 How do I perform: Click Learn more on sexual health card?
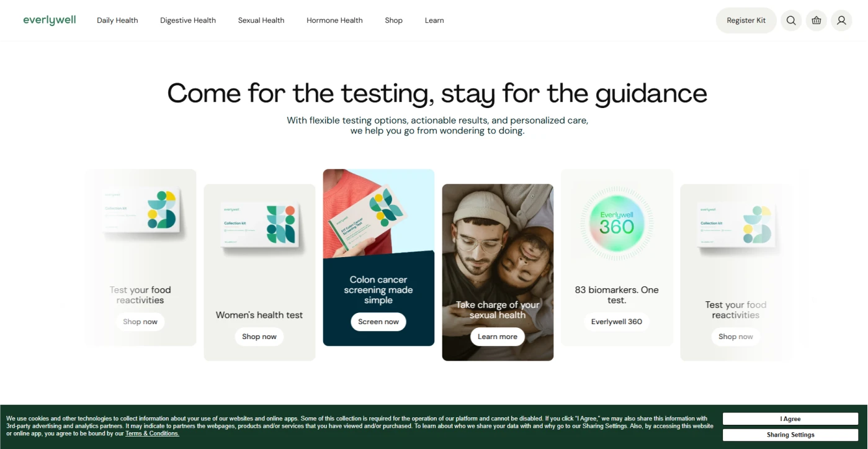498,337
